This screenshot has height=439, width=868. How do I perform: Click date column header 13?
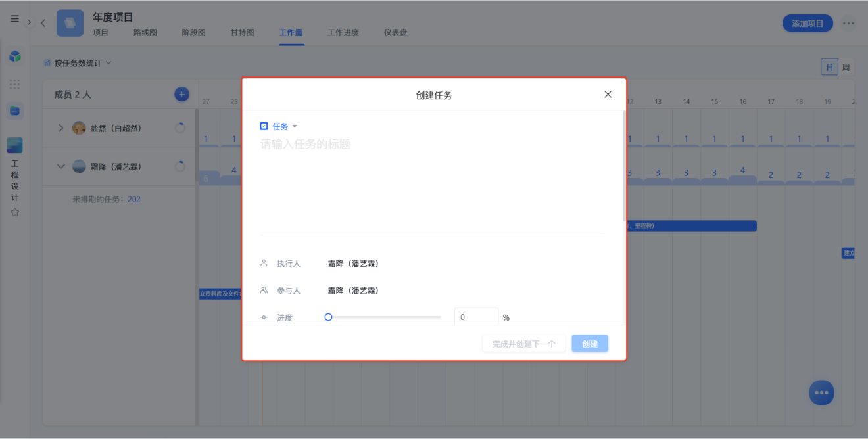(658, 102)
